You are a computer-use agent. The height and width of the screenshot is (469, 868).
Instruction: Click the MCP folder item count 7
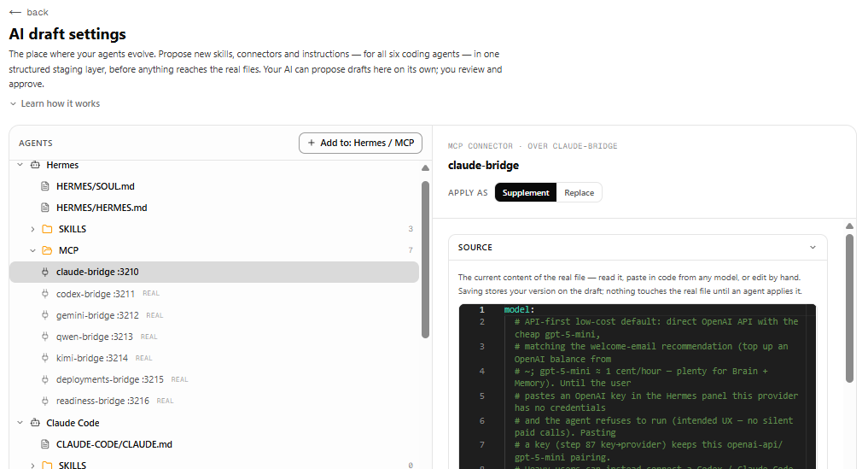tap(411, 250)
